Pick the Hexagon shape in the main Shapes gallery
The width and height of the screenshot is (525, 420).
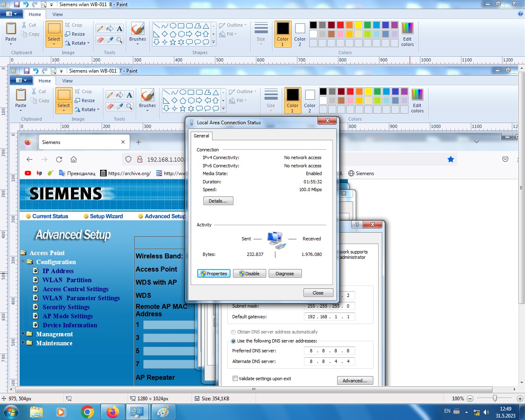[181, 34]
